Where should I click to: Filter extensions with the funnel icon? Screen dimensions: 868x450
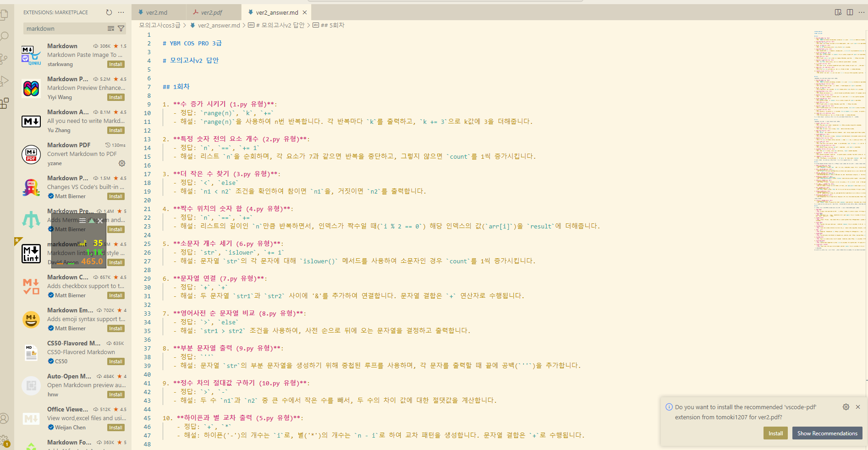pos(121,28)
